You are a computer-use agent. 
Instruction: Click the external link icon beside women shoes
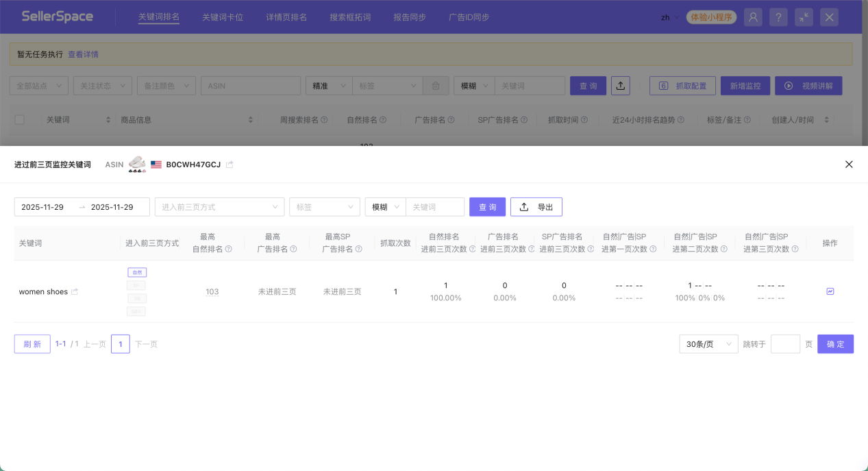(x=73, y=291)
